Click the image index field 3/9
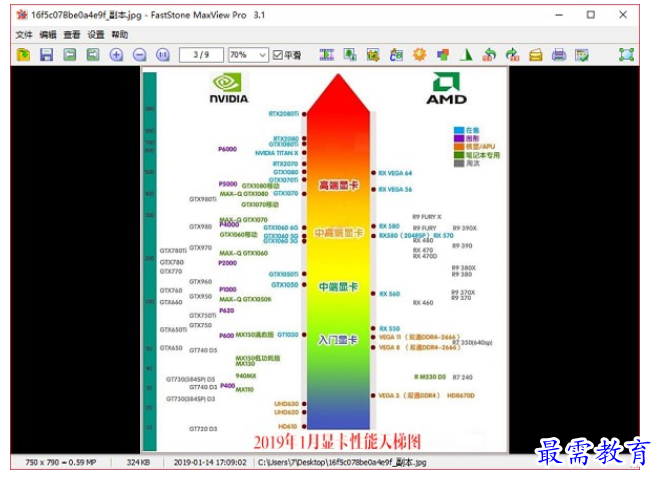The width and height of the screenshot is (659, 484). 201,55
